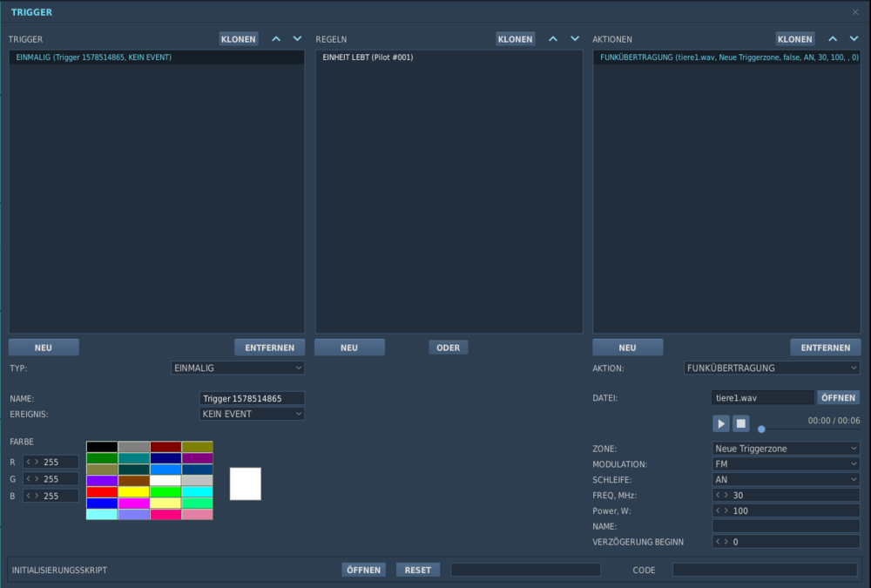Add a new rule with Neu
The image size is (871, 588).
[349, 348]
